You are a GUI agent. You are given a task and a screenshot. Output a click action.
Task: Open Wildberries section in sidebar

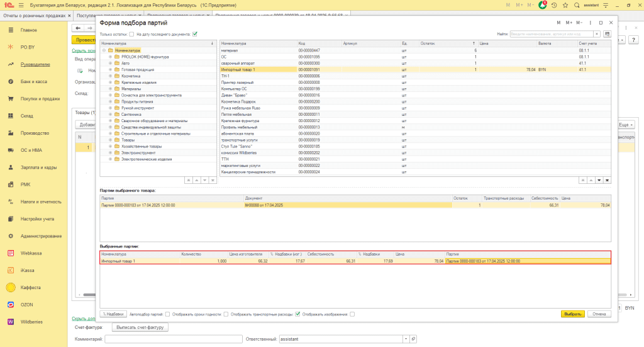(31, 322)
